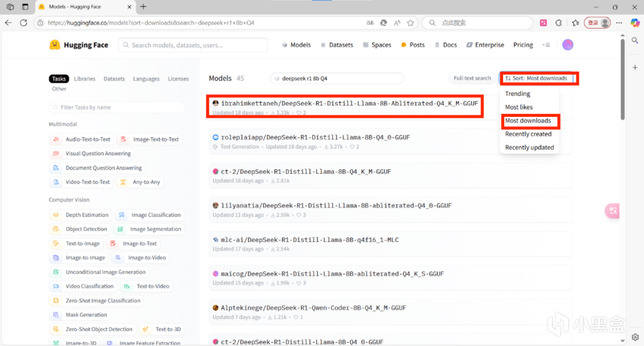Viewport: 644px width, 346px height.
Task: Open Alptekinege Qwen-Coder-8B model
Action: [390, 312]
